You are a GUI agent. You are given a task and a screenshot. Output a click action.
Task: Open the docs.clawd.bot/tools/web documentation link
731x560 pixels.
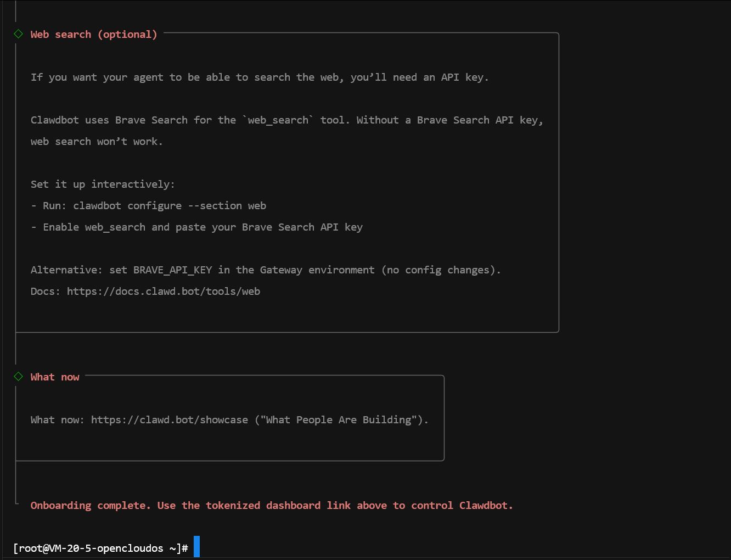coord(163,292)
